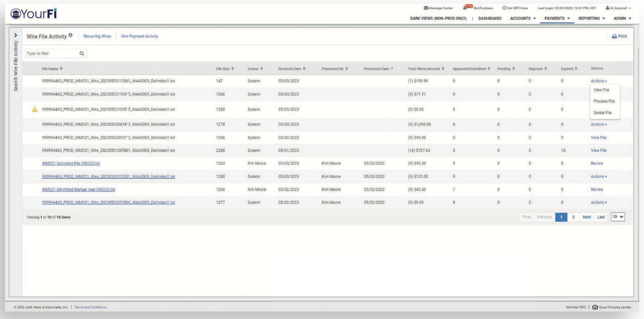Click the Type to filter input field
The height and width of the screenshot is (319, 644).
(51, 53)
